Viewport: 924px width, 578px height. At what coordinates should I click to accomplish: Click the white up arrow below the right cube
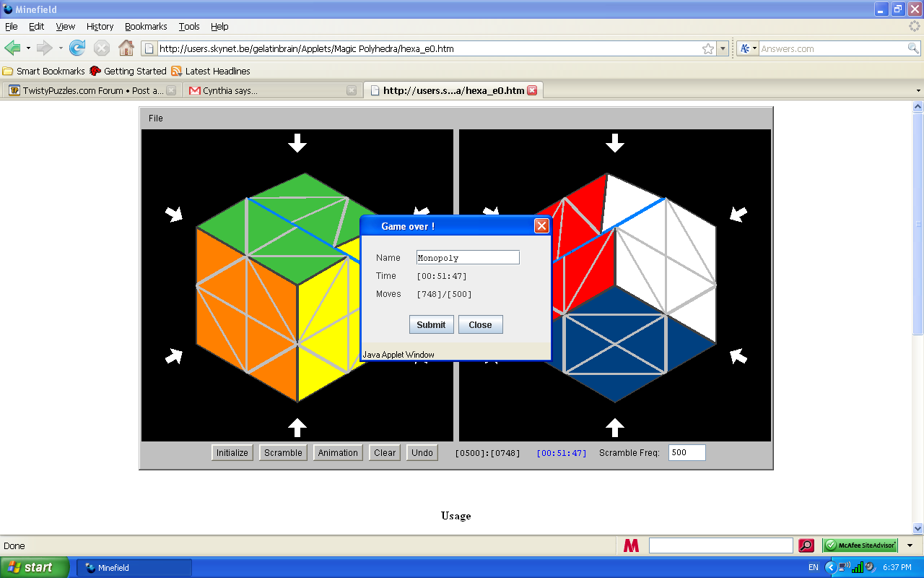coord(615,428)
